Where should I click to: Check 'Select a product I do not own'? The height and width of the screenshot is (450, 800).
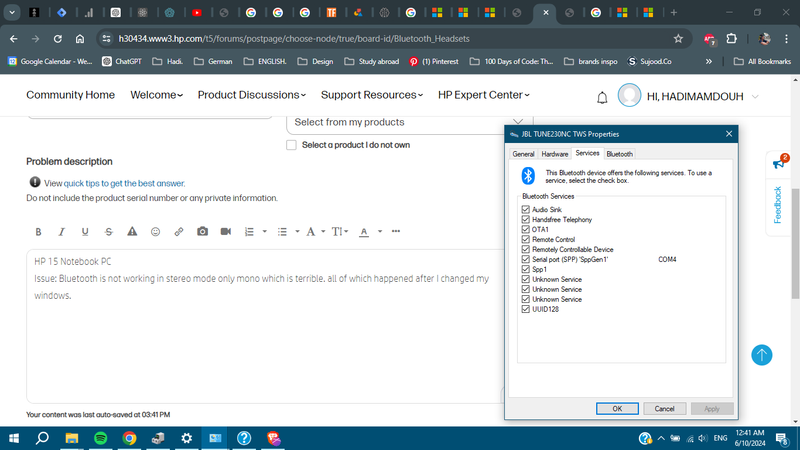291,145
